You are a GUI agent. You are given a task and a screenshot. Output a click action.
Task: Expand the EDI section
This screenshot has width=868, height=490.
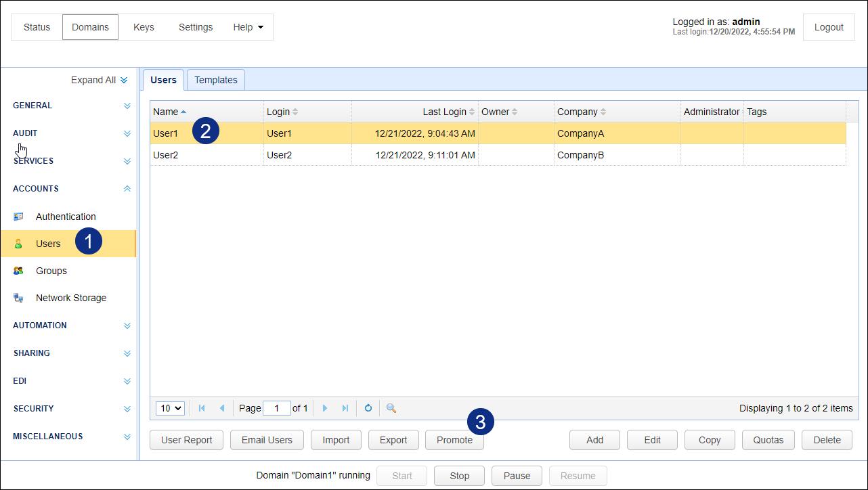pyautogui.click(x=127, y=381)
